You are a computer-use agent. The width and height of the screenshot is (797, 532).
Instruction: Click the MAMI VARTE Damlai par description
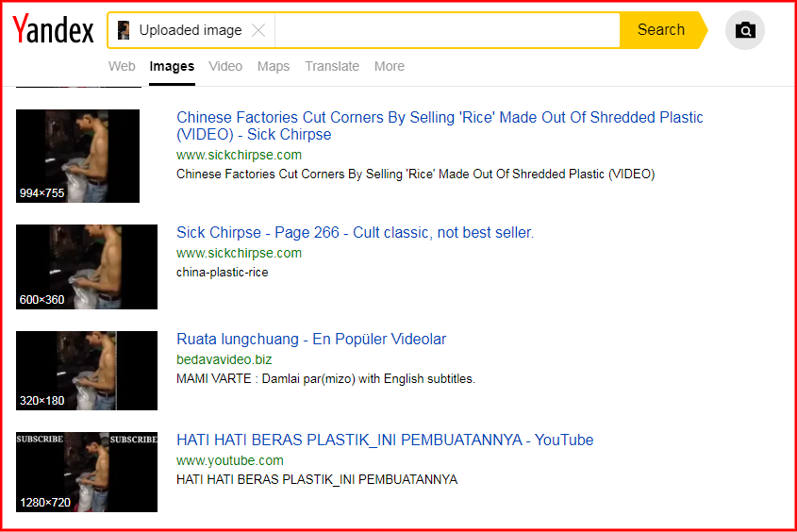pyautogui.click(x=325, y=379)
